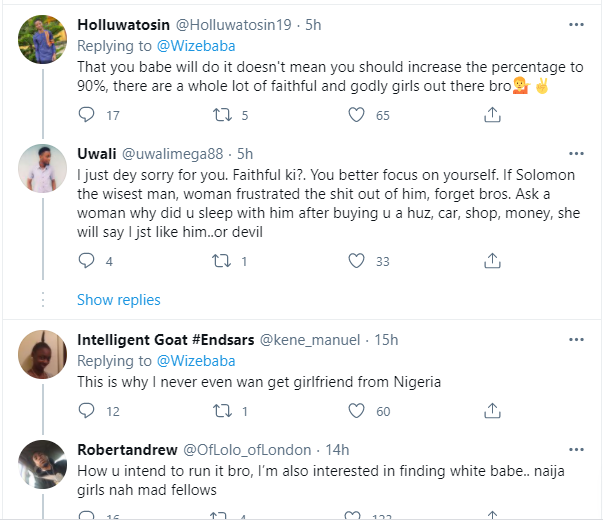Reply to Intelligent Goat's tweet
Screen dimensions: 603x523
point(85,411)
